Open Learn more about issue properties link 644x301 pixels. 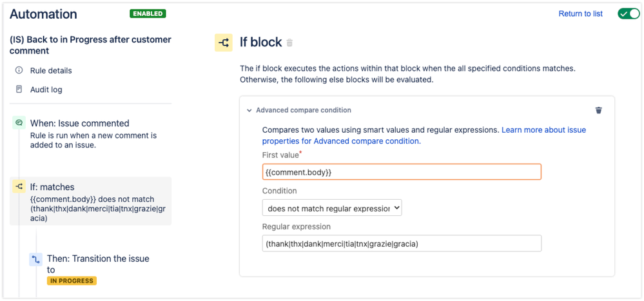424,135
